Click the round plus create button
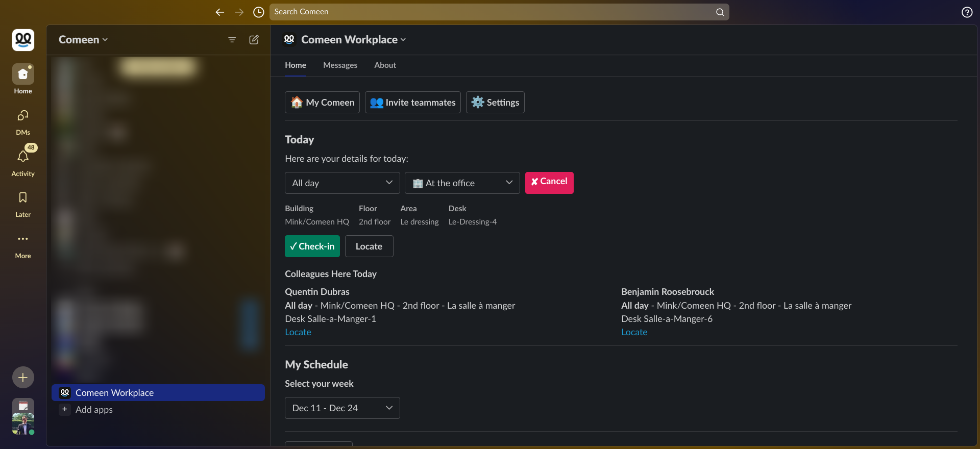Image resolution: width=980 pixels, height=449 pixels. coord(23,378)
